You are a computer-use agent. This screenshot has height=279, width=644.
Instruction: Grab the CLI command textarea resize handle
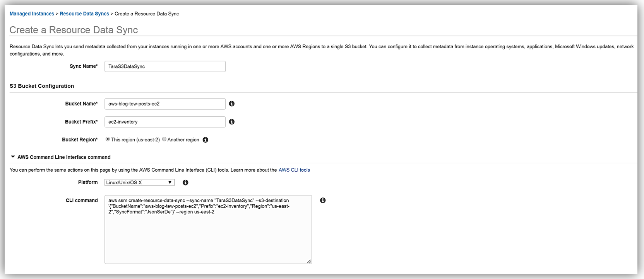click(309, 261)
